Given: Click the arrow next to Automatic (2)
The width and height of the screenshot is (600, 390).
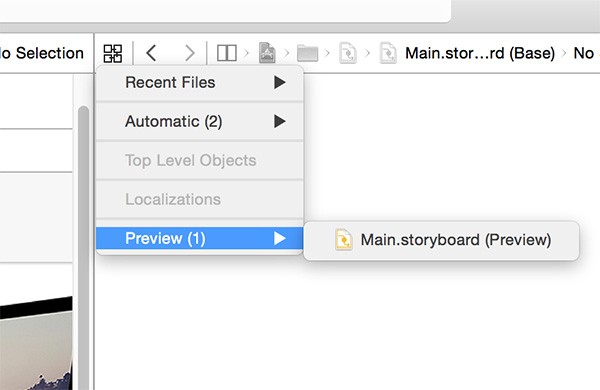Looking at the screenshot, I should [280, 121].
